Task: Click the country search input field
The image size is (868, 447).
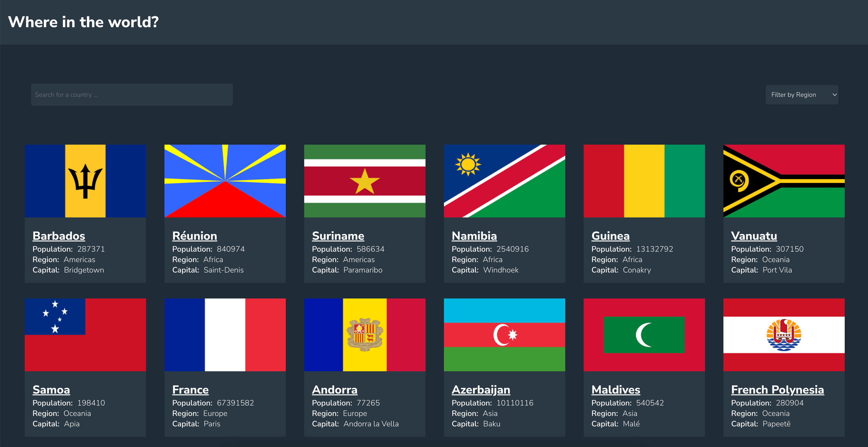Action: tap(132, 95)
